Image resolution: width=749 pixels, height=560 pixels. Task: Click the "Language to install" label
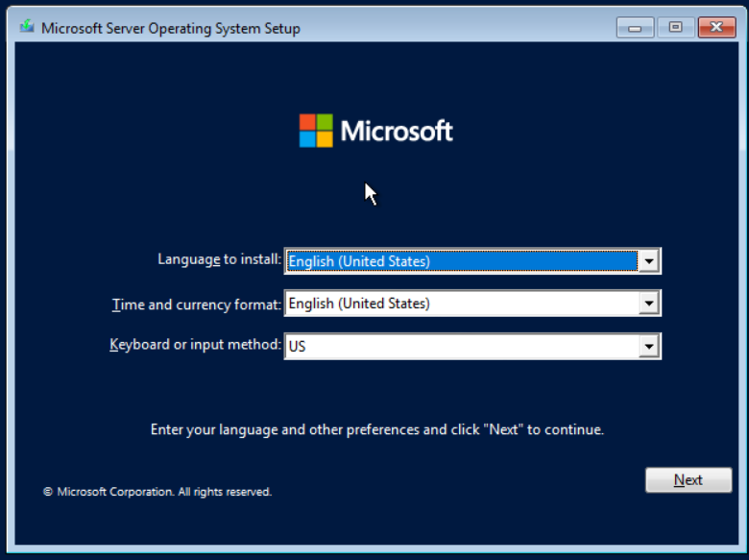click(219, 259)
